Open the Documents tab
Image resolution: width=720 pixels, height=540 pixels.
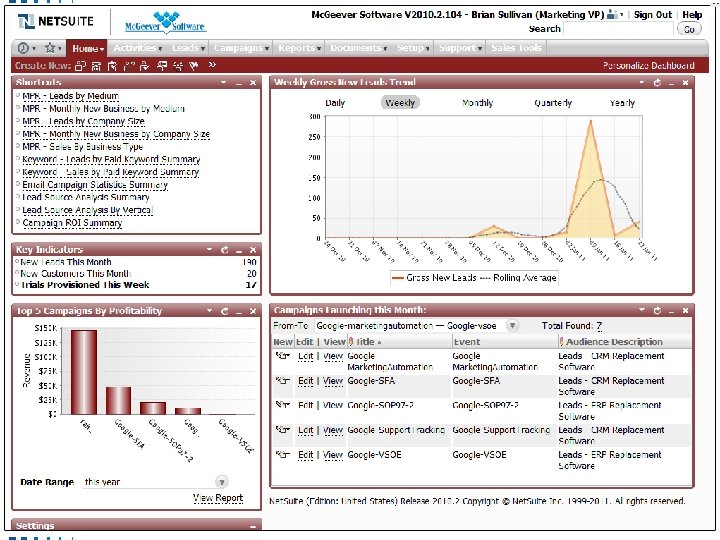(x=359, y=48)
